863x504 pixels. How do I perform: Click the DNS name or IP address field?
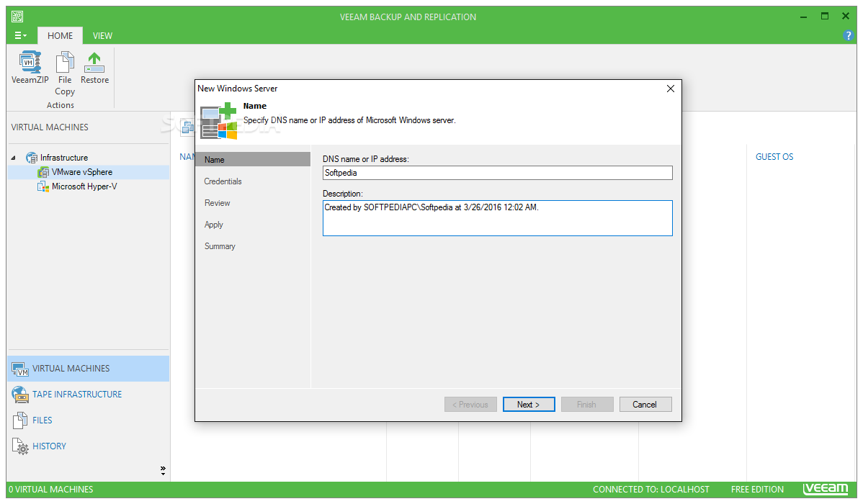click(x=497, y=173)
